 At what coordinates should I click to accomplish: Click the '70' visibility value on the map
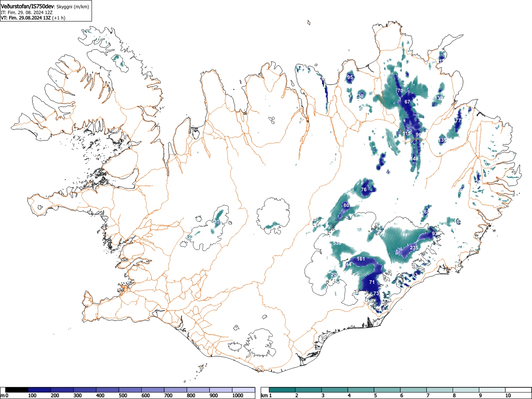pos(400,91)
